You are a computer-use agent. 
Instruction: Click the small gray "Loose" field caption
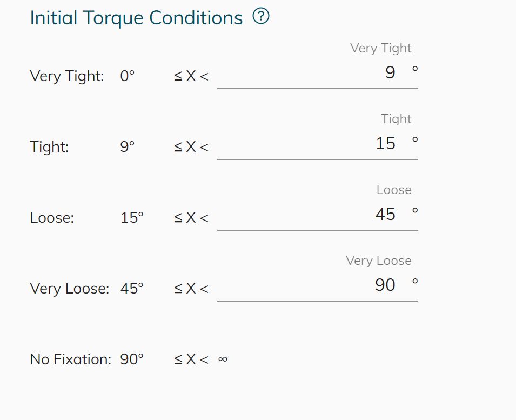click(394, 190)
